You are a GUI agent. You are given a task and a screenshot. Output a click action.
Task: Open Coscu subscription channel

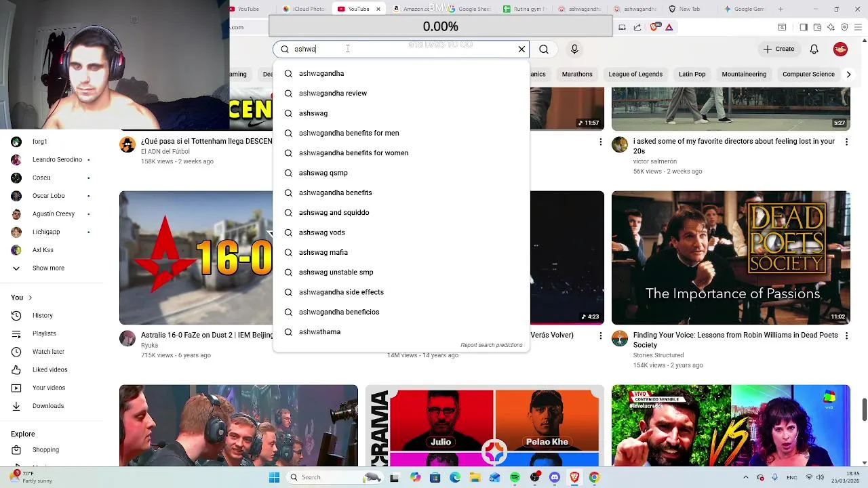click(41, 178)
